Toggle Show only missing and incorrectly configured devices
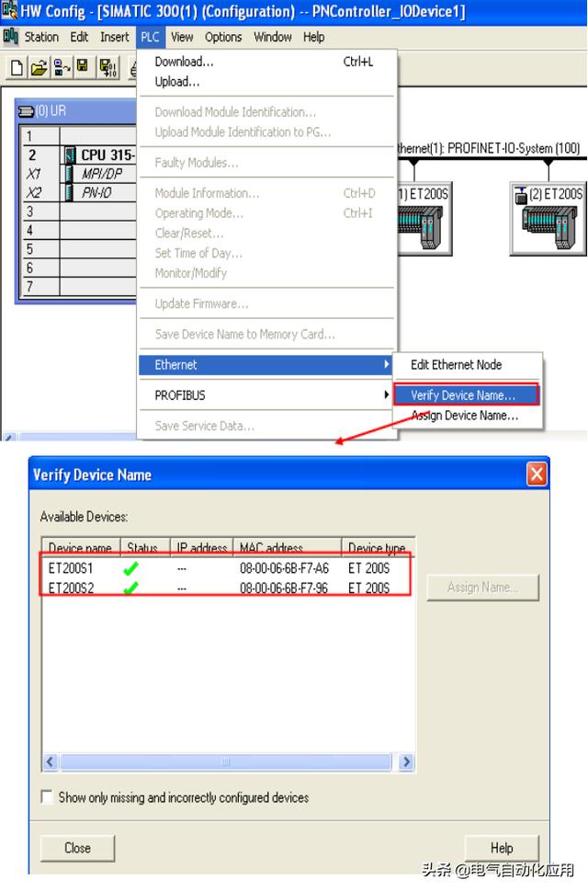The width and height of the screenshot is (588, 891). pos(48,796)
